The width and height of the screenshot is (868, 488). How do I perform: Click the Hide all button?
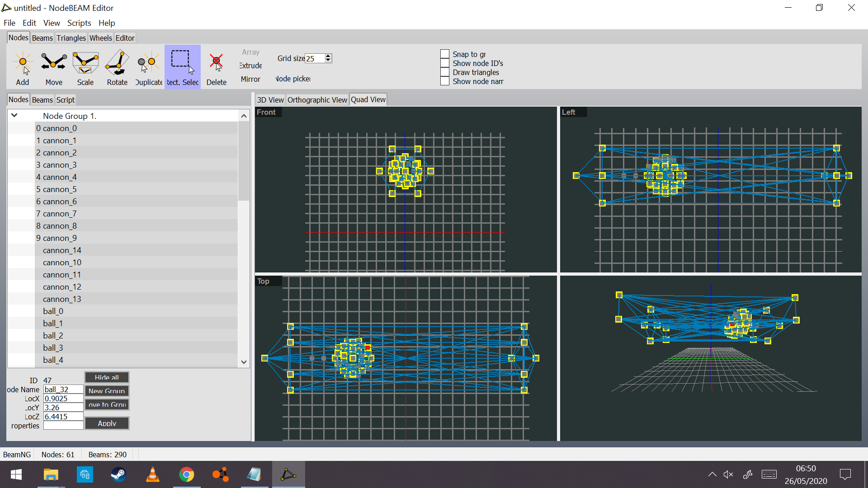(x=107, y=377)
